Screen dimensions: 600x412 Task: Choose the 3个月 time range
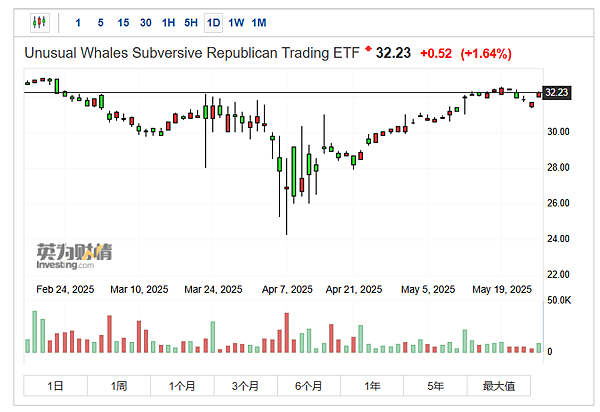pyautogui.click(x=246, y=386)
